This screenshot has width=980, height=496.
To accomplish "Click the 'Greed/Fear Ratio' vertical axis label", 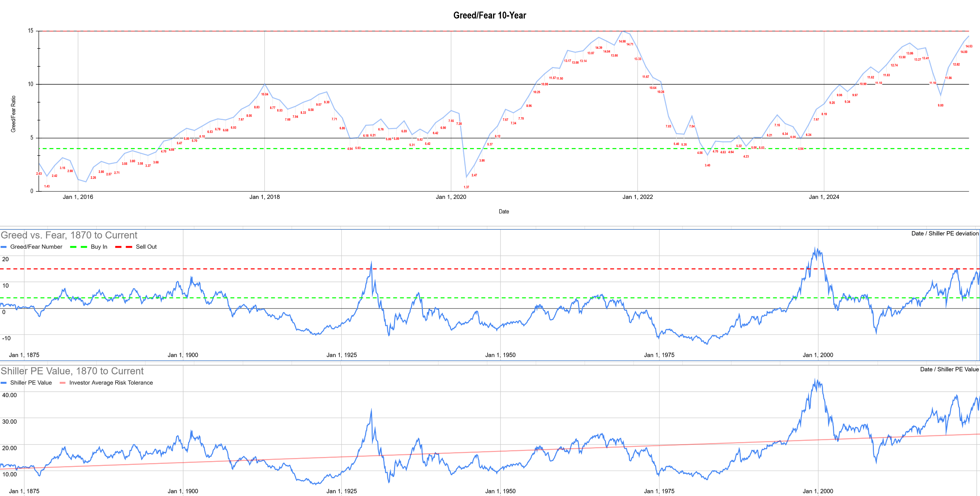I will [13, 114].
